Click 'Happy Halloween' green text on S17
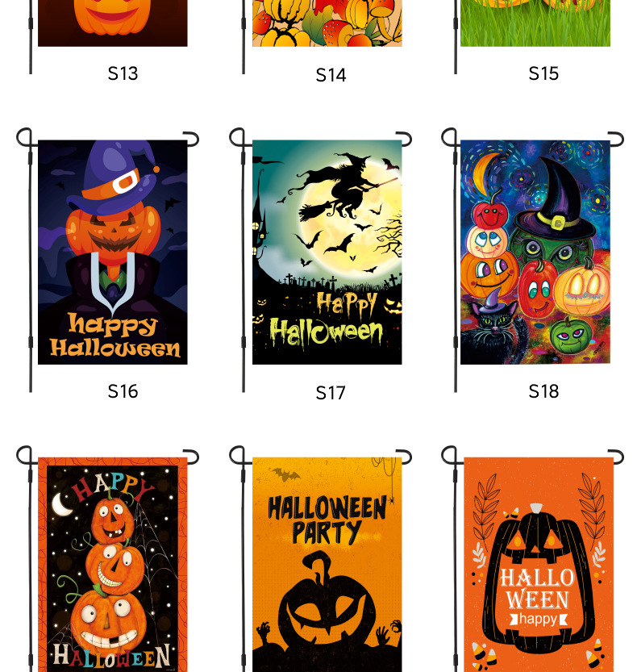Viewport: 637px width, 672px height. pos(327,320)
